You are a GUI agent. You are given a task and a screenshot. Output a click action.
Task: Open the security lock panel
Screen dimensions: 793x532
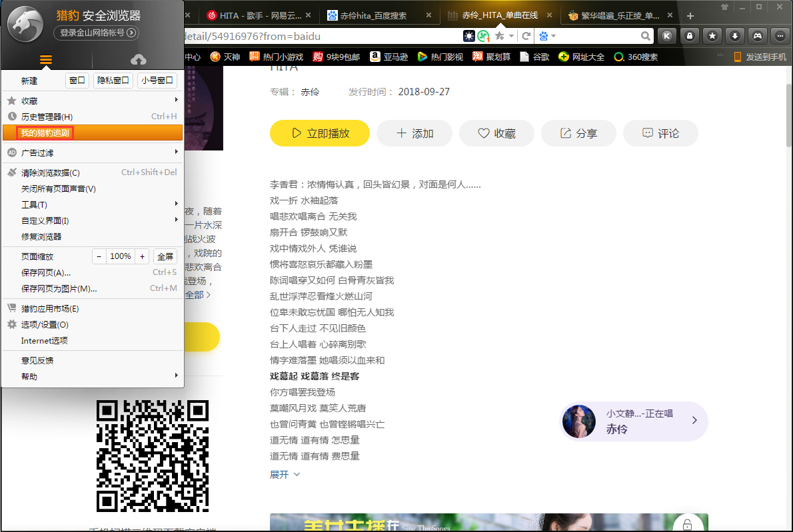690,36
